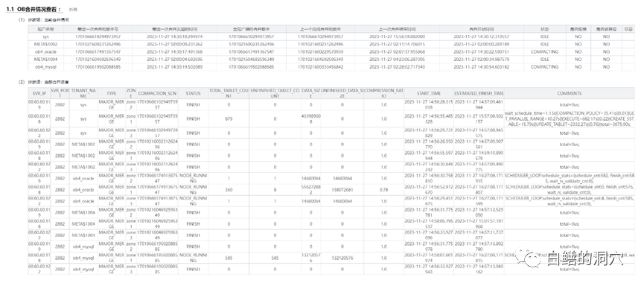This screenshot has width=644, height=286.
Task: Select unfinished data size value 138072681
Action: tap(342, 189)
